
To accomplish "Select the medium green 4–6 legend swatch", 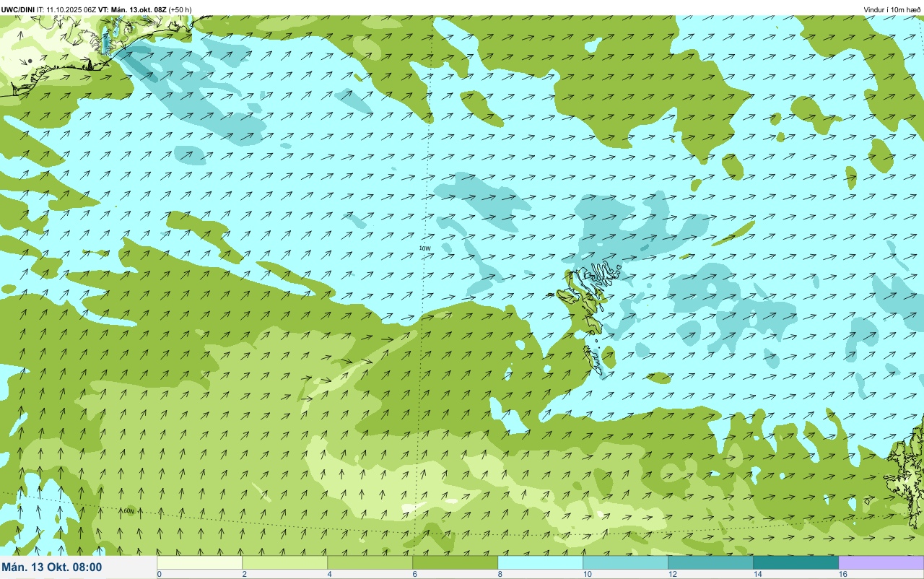I will (x=370, y=562).
